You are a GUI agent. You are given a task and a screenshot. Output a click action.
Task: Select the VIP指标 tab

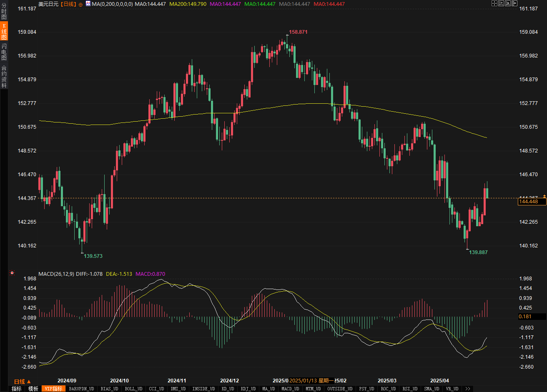[54, 389]
